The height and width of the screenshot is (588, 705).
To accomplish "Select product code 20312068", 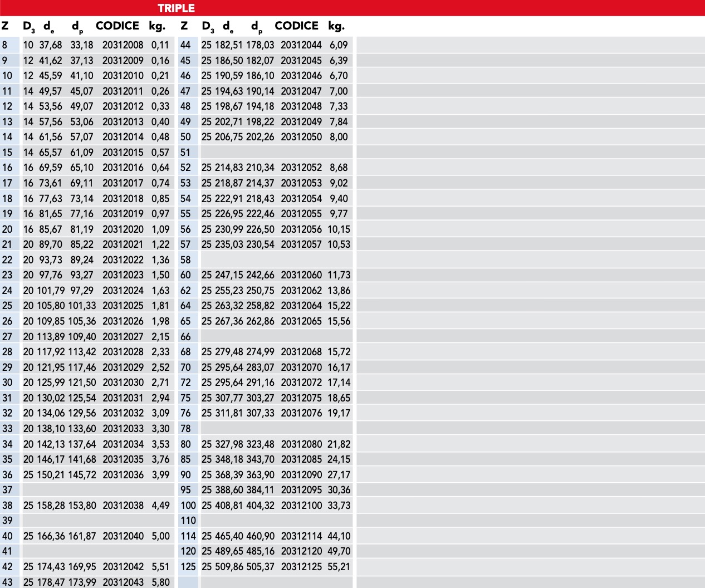I will [x=301, y=352].
